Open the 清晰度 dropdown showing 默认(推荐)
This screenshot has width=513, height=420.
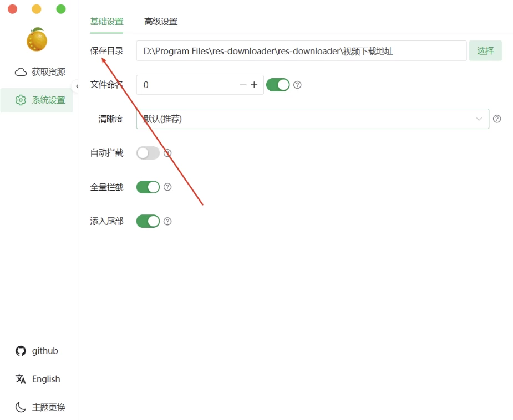tap(311, 119)
